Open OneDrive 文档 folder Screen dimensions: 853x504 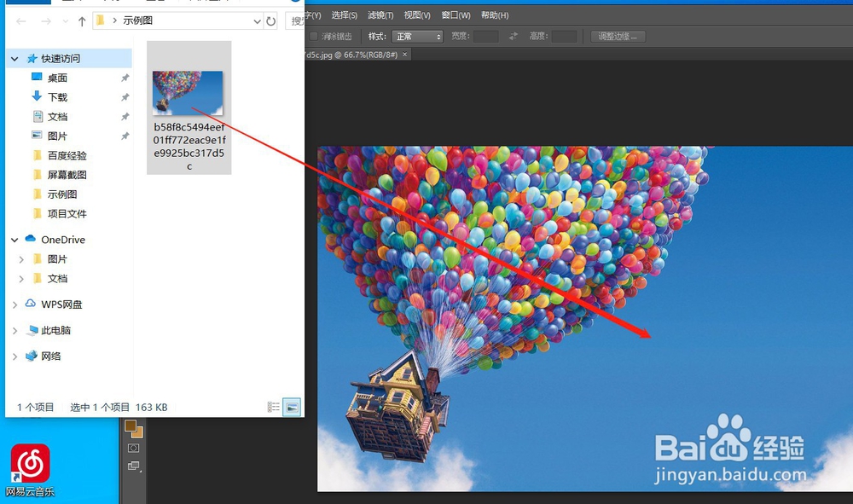click(x=57, y=278)
